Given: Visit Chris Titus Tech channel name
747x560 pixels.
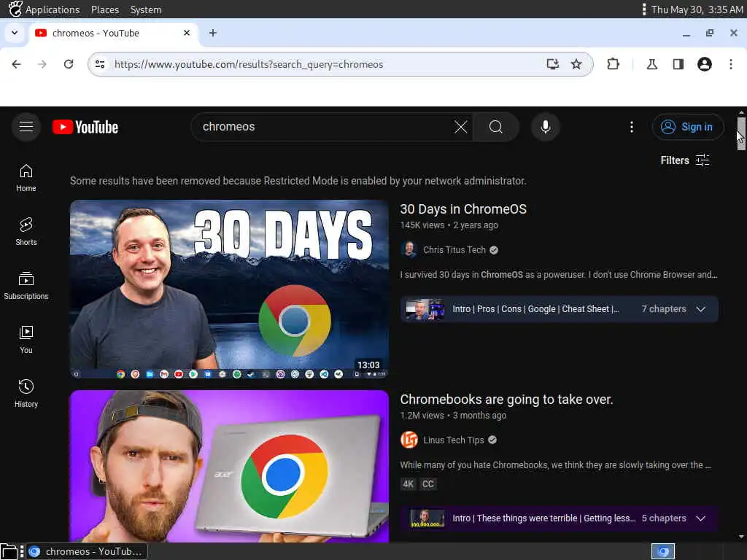Looking at the screenshot, I should click(454, 250).
